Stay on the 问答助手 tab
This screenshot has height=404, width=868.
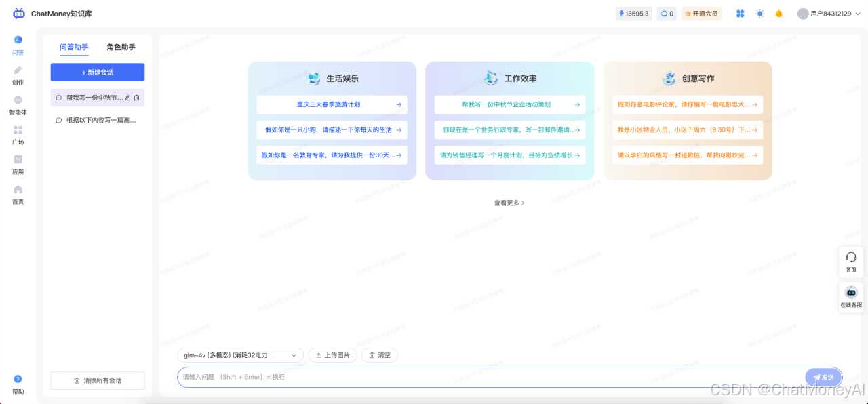pyautogui.click(x=75, y=47)
